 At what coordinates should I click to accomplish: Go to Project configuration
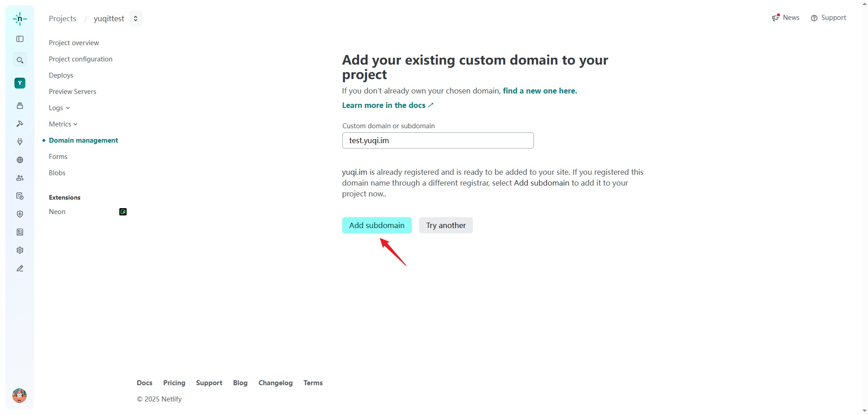(x=80, y=59)
